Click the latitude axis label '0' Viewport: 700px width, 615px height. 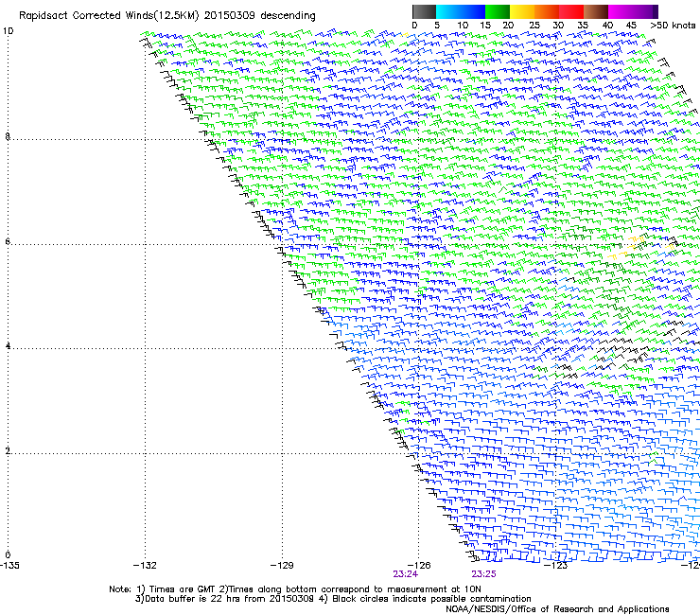(x=8, y=555)
